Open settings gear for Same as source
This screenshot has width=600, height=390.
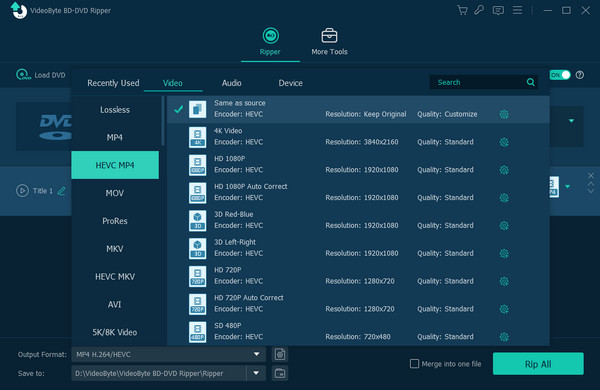pos(504,114)
